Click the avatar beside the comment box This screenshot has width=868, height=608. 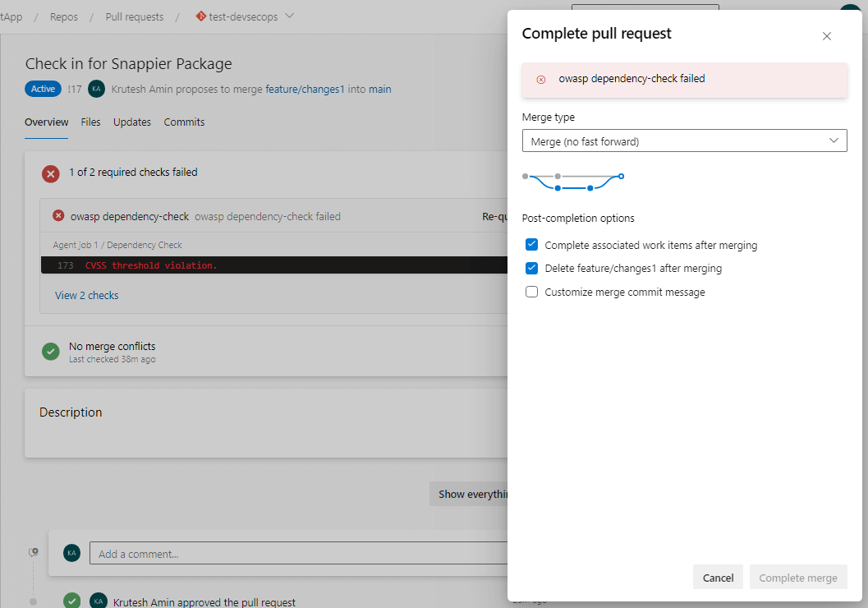pos(72,553)
